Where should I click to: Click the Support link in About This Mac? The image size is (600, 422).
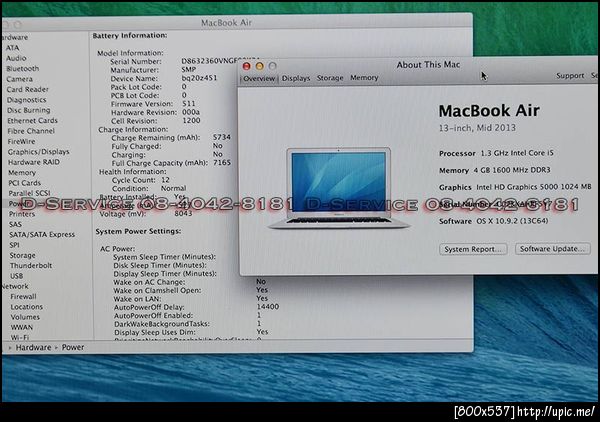pos(570,76)
